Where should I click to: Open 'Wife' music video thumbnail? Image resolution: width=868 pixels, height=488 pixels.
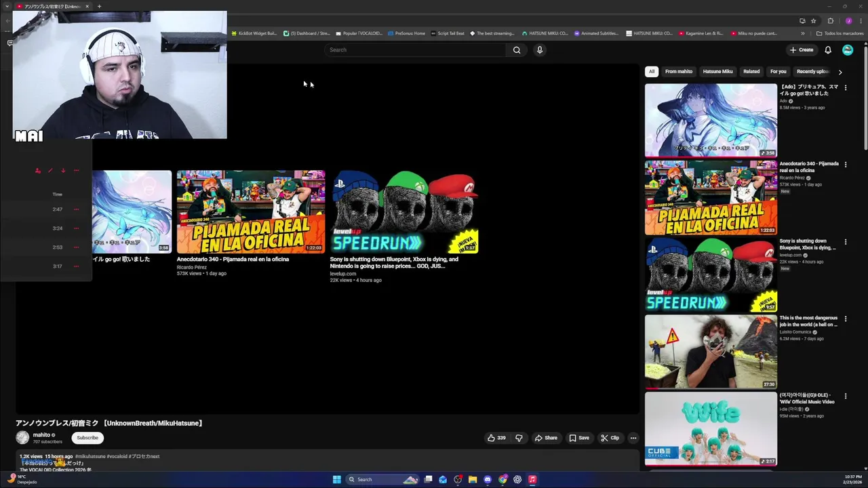point(711,428)
